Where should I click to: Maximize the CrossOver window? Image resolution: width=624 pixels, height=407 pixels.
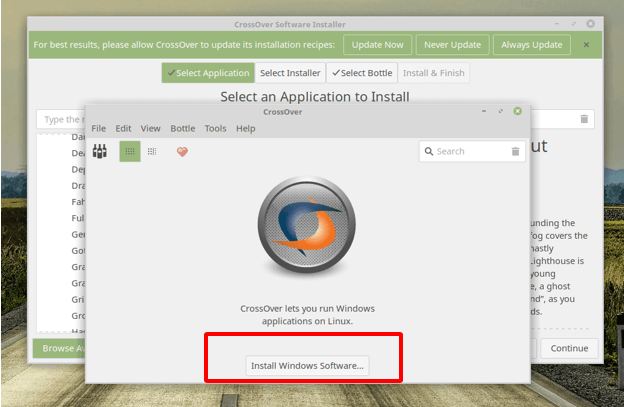tap(501, 111)
